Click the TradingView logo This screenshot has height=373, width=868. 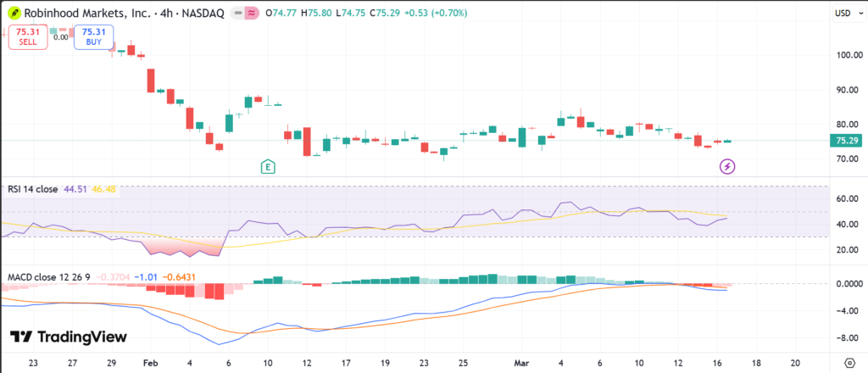68,337
